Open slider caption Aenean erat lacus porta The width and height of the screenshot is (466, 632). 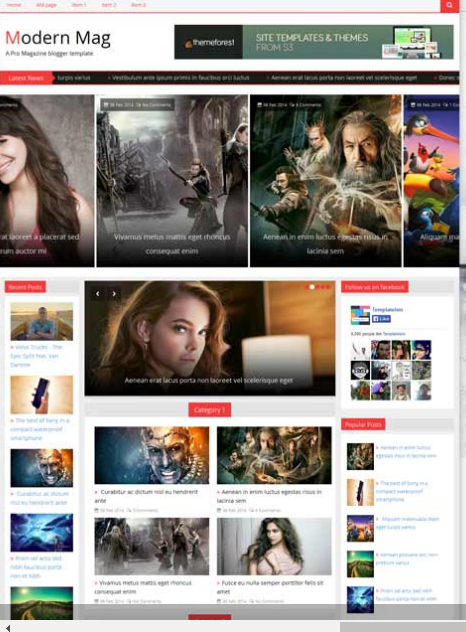(208, 380)
